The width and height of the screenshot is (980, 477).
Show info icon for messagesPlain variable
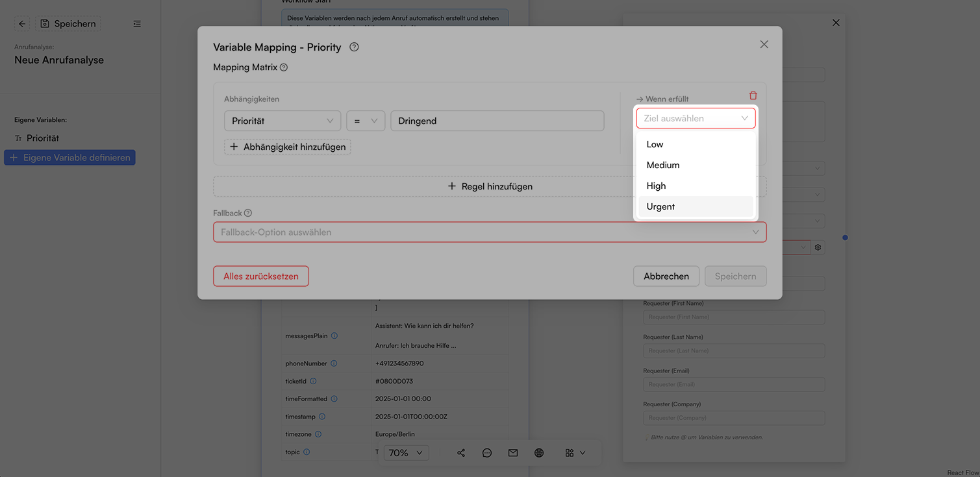[334, 336]
